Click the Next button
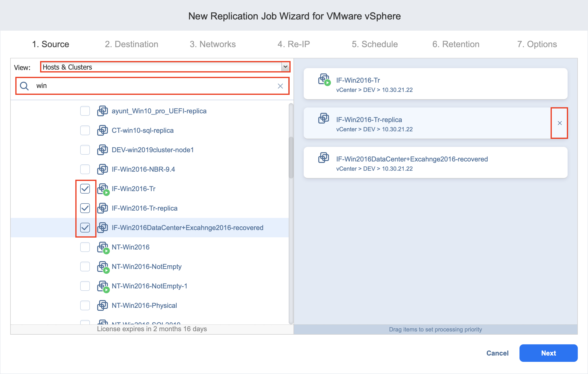 click(x=548, y=353)
